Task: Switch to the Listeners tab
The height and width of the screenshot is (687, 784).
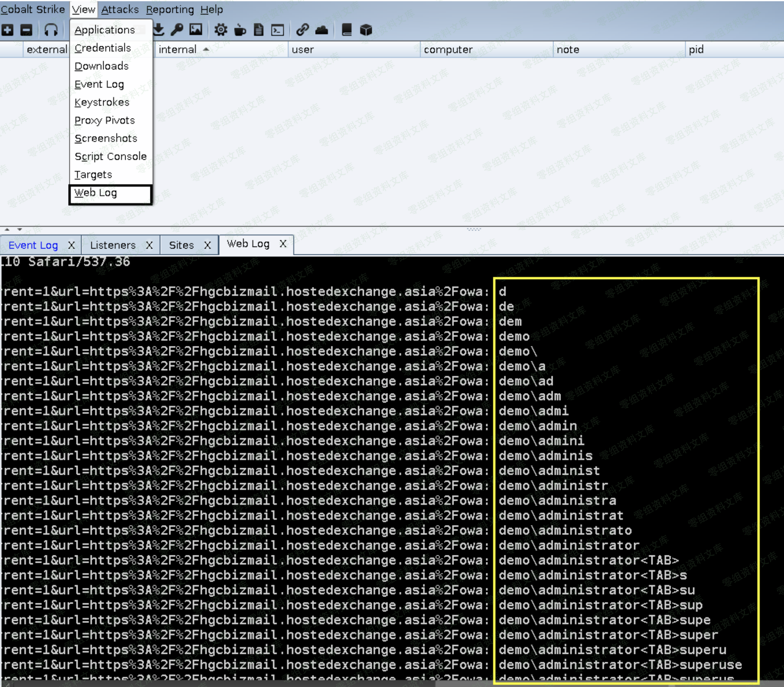Action: [113, 245]
